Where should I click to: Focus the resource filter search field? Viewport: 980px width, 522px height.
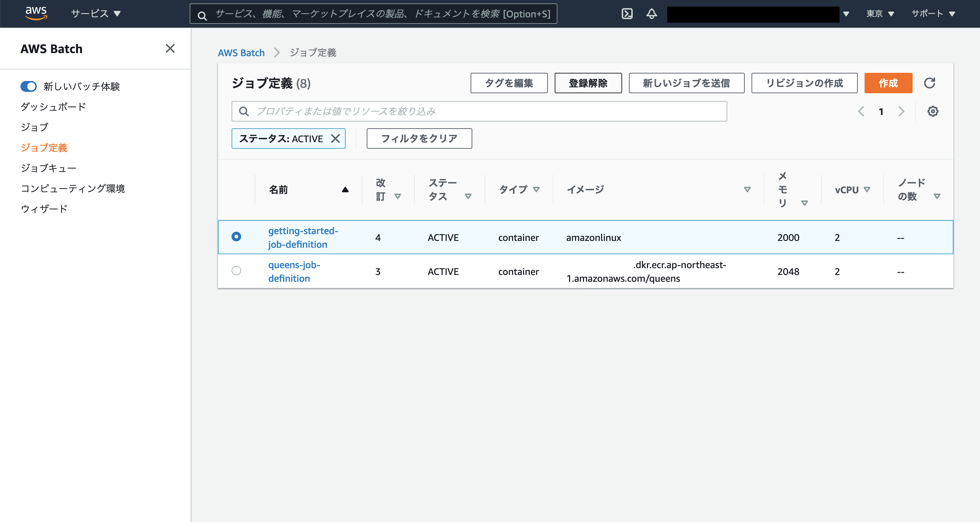(479, 111)
